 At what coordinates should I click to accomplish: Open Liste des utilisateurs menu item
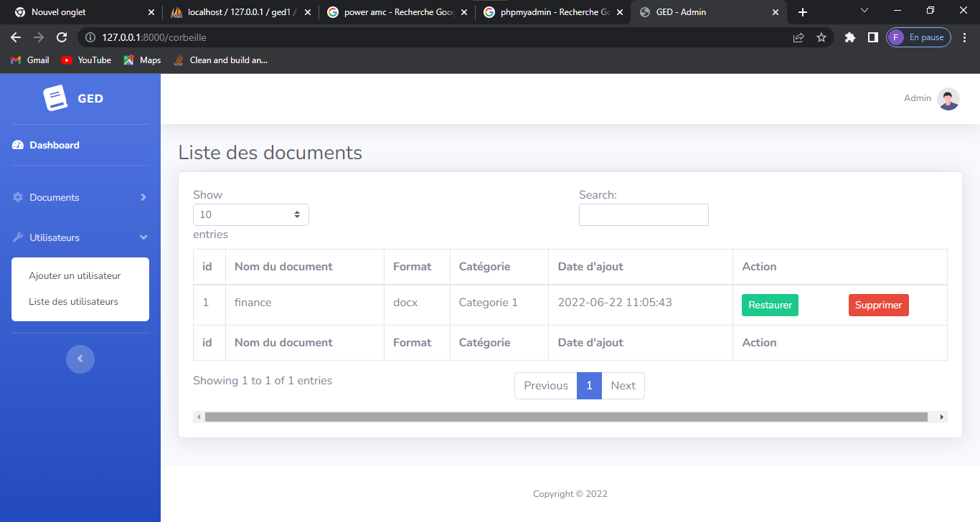(73, 302)
